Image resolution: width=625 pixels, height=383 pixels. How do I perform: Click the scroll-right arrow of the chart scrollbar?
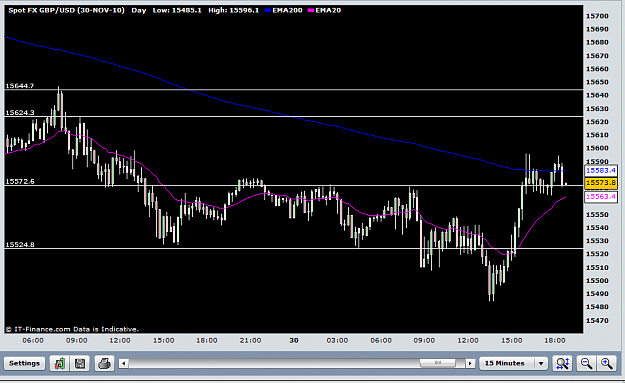click(470, 363)
